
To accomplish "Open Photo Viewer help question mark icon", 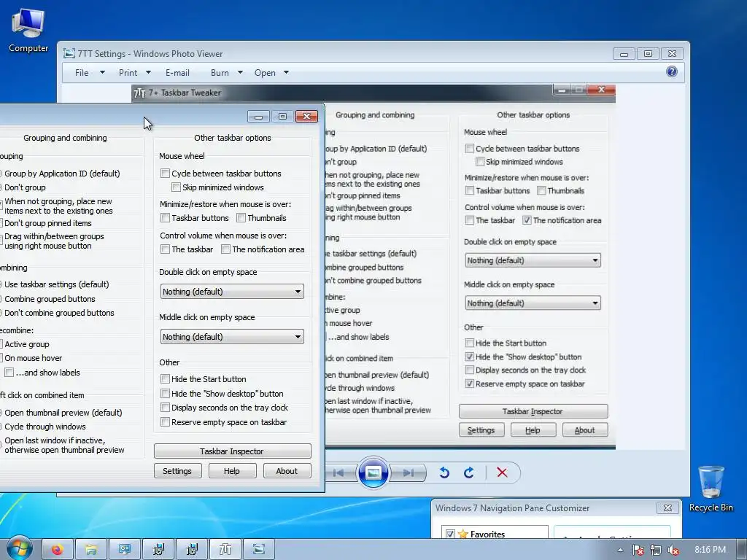I will [672, 72].
